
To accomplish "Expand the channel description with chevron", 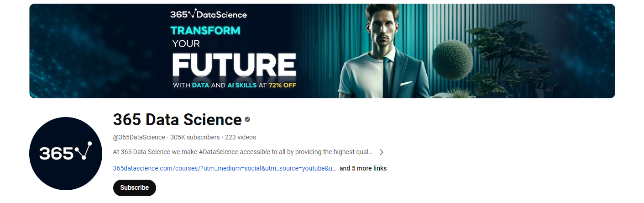I will [x=382, y=152].
